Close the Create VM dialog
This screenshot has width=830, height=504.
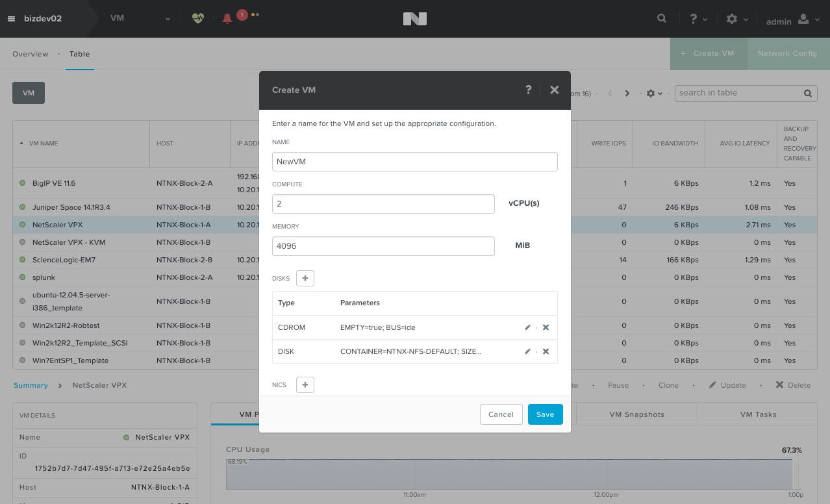554,90
